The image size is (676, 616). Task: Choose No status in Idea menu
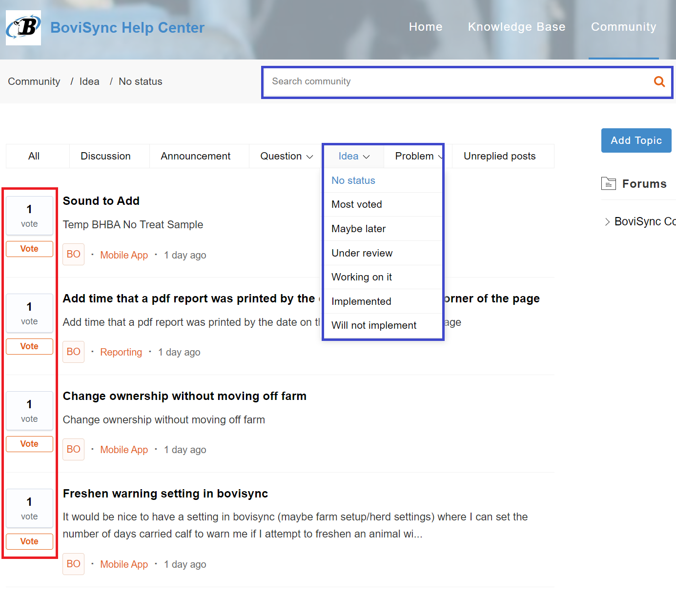383,180
